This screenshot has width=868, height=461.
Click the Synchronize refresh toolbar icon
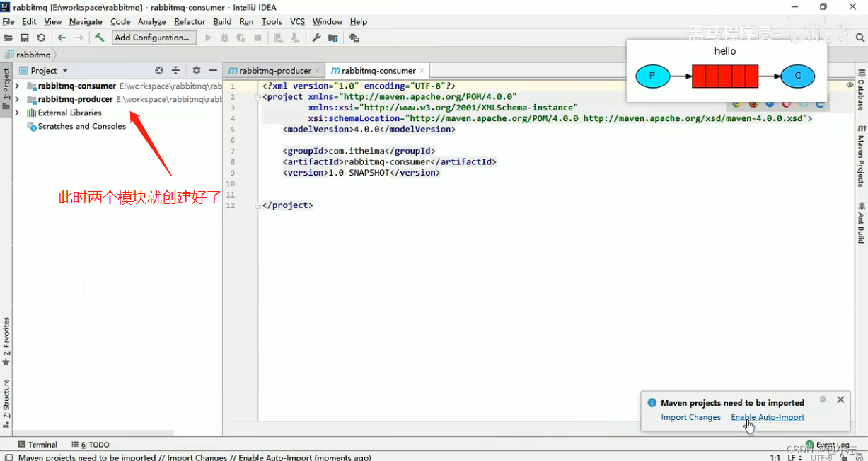tap(41, 38)
